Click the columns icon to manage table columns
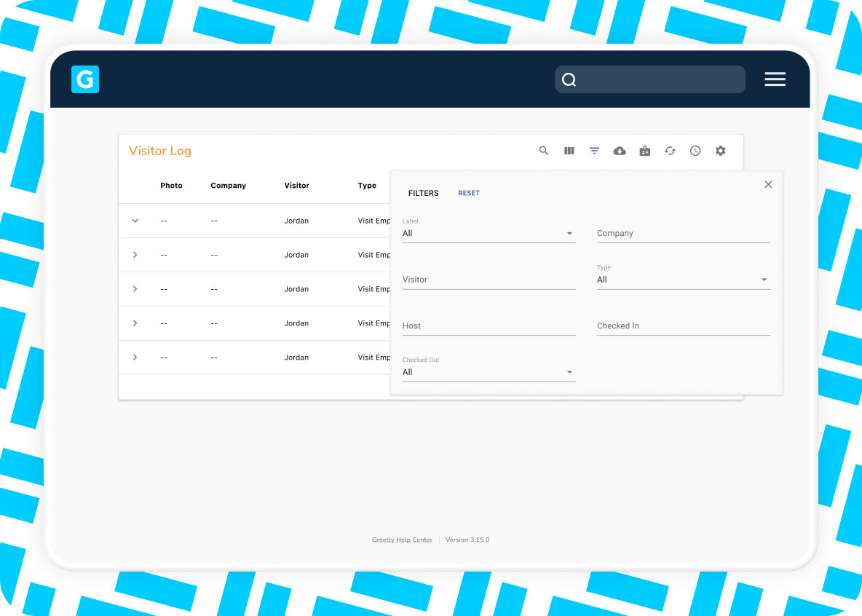 (x=569, y=151)
